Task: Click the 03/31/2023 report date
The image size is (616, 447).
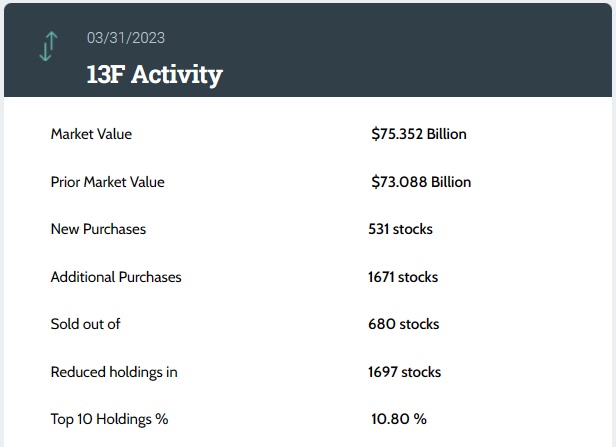Action: click(125, 38)
